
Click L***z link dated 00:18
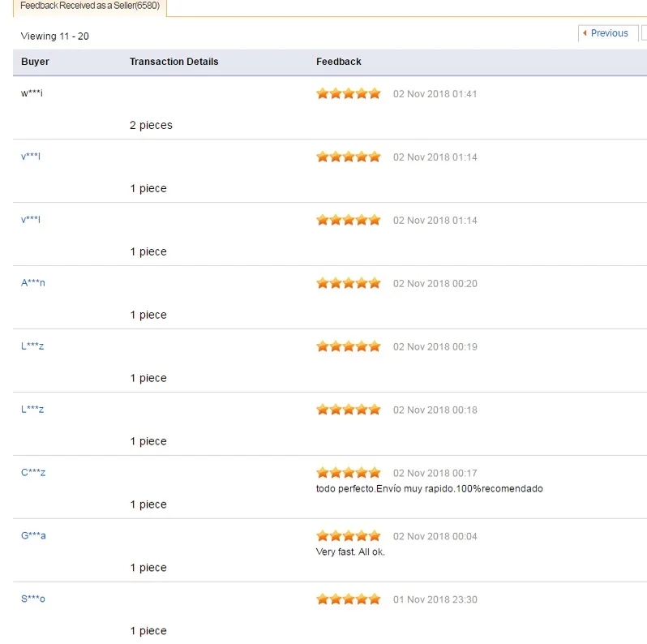32,409
